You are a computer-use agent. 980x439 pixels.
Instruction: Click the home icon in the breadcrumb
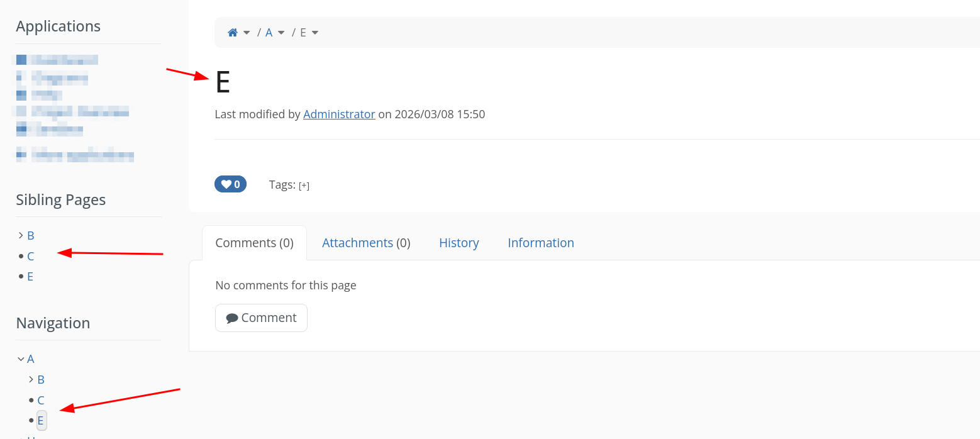coord(233,33)
